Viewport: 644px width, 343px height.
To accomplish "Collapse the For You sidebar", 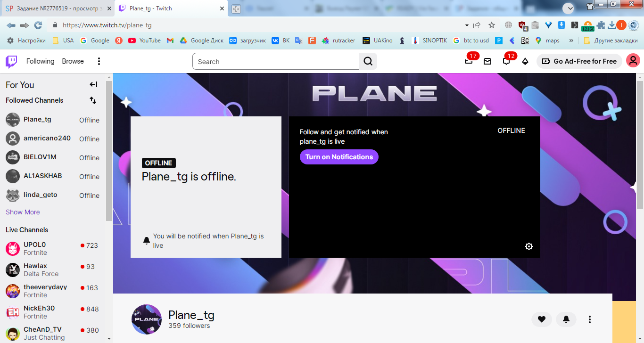I will [x=93, y=84].
